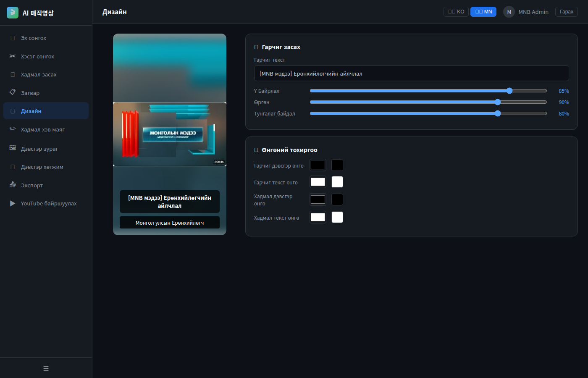Image resolution: width=588 pixels, height=378 pixels.
Task: Open Дэвсгэр зураг section
Action: pyautogui.click(x=46, y=149)
